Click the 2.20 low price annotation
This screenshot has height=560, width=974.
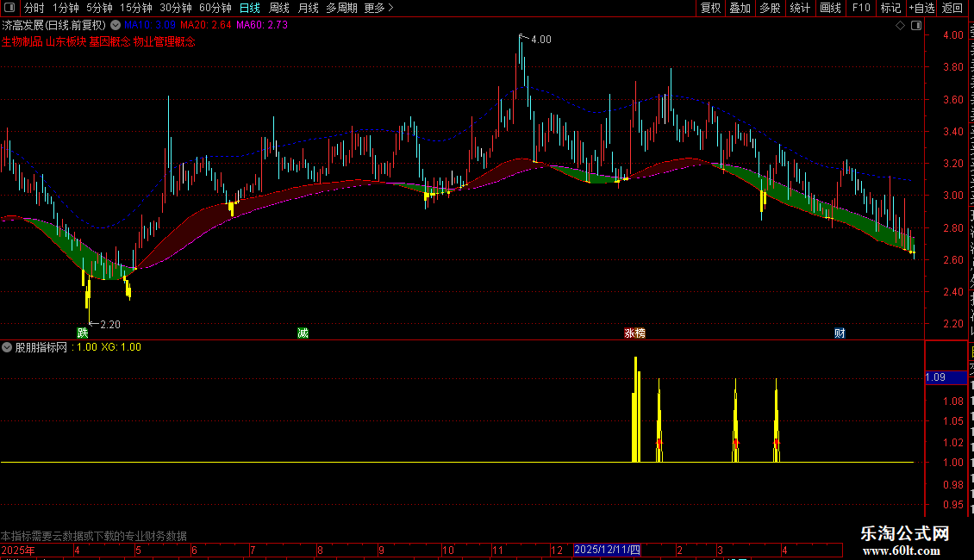pyautogui.click(x=110, y=324)
